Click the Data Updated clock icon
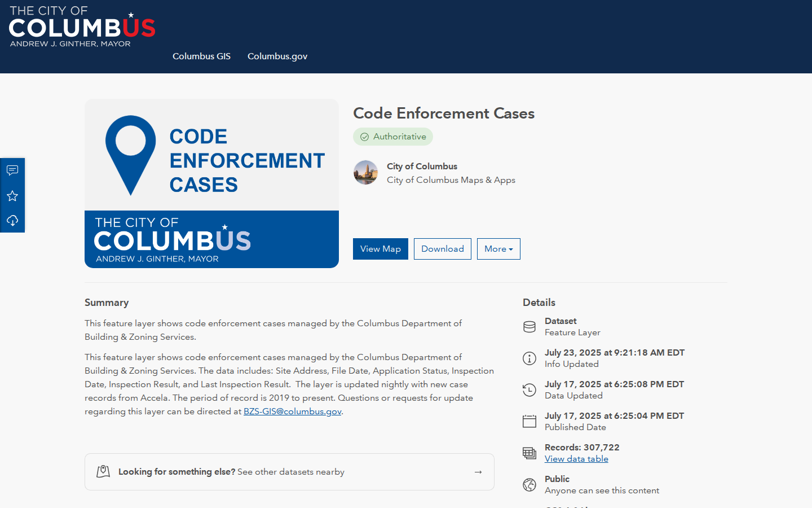 [529, 390]
